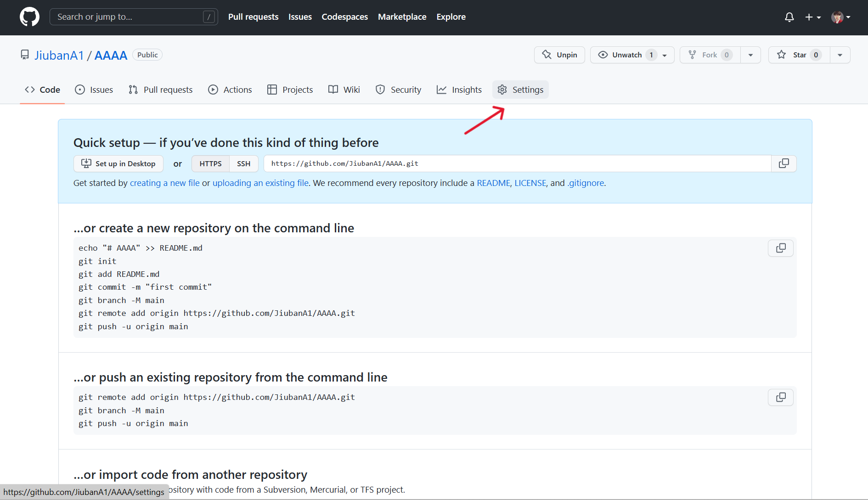868x500 pixels.
Task: Select SSH clone protocol
Action: pyautogui.click(x=243, y=164)
